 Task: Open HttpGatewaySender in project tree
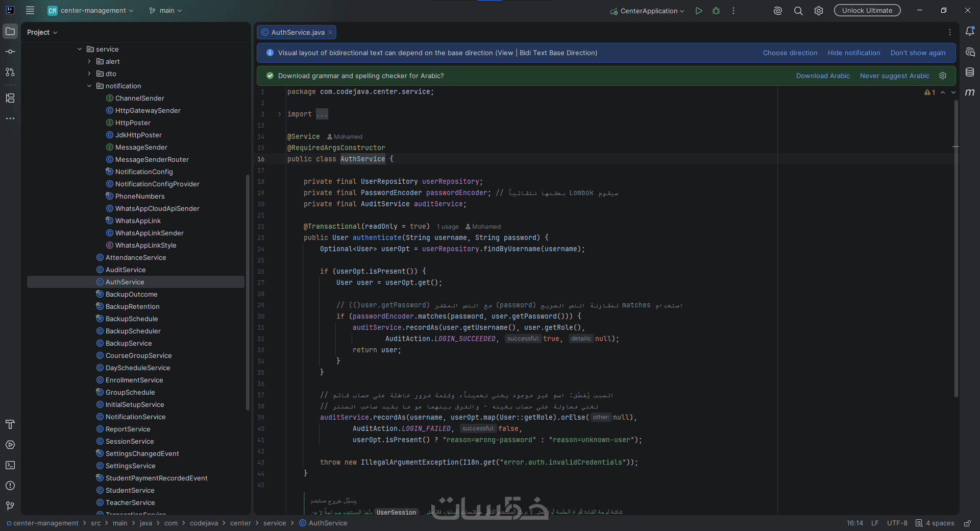pos(148,110)
